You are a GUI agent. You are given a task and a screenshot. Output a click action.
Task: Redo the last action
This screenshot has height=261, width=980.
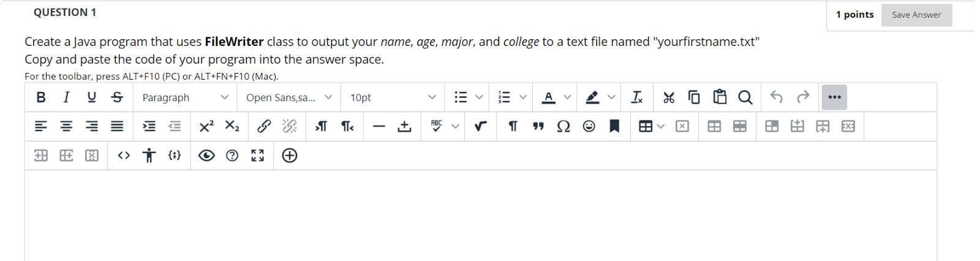802,97
